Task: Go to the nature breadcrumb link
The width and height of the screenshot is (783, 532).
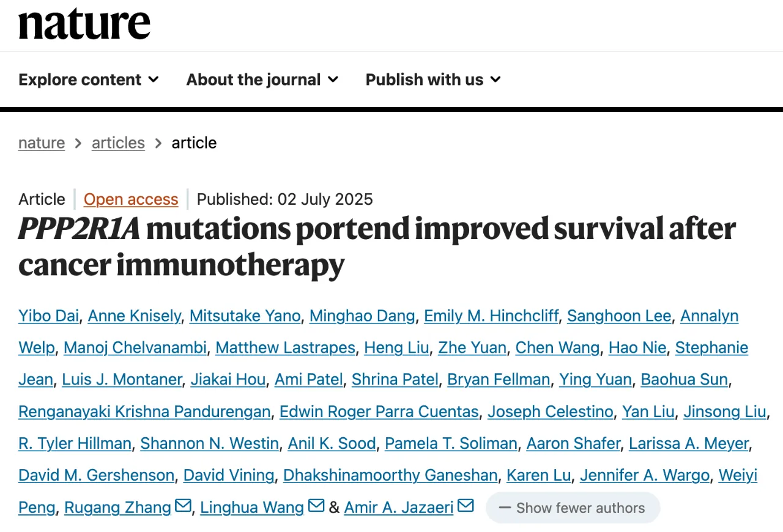Action: click(x=42, y=142)
